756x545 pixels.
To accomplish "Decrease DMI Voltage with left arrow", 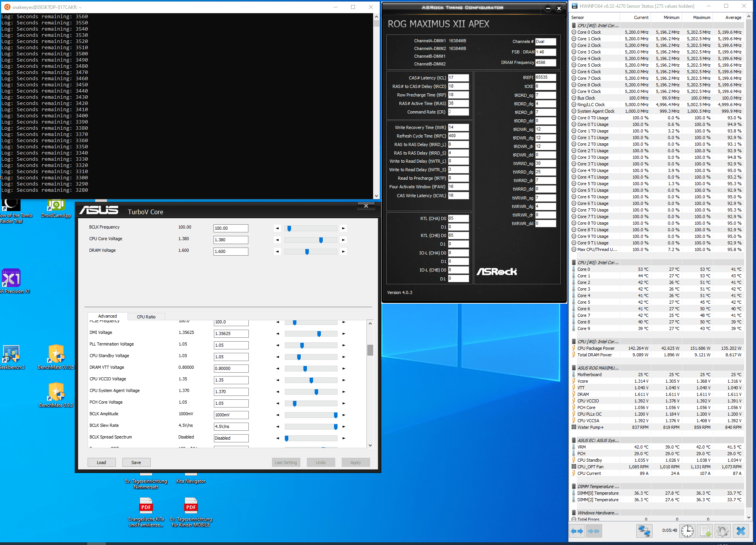I will coord(278,334).
